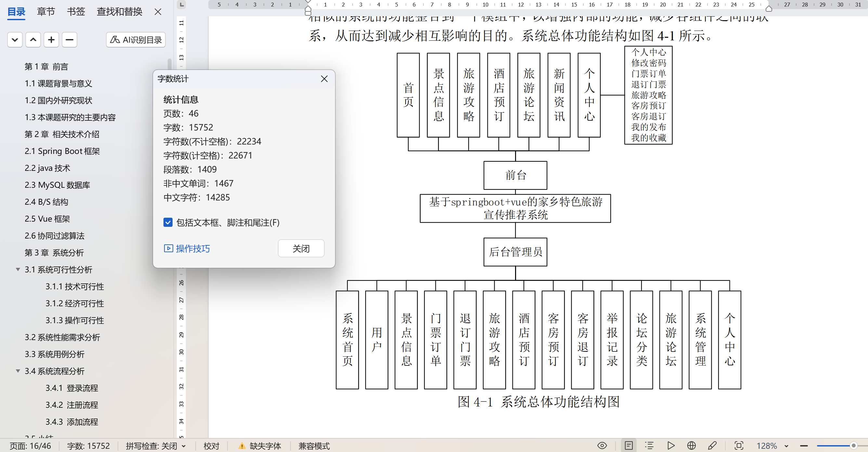Open the 128% zoom level dropdown
Image resolution: width=868 pixels, height=452 pixels.
786,446
